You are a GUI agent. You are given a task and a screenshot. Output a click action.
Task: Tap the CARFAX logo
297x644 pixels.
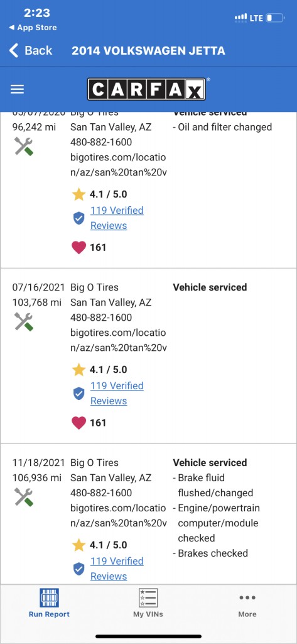click(x=146, y=89)
